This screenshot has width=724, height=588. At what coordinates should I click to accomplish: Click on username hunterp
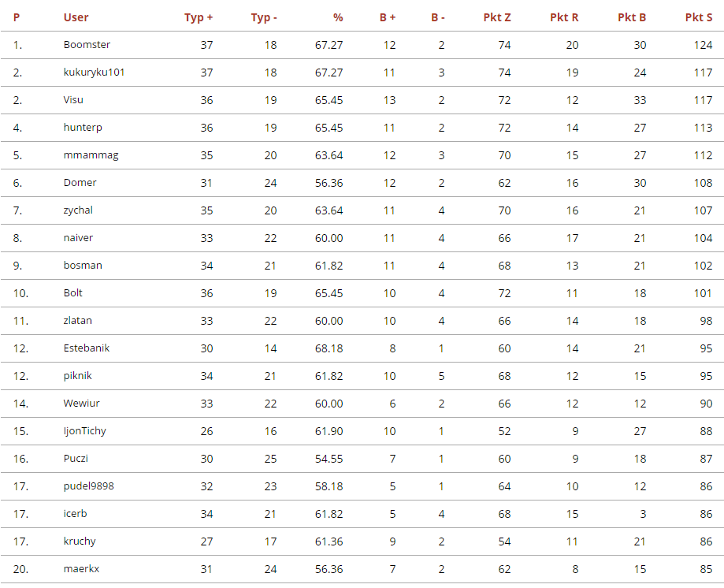[83, 128]
